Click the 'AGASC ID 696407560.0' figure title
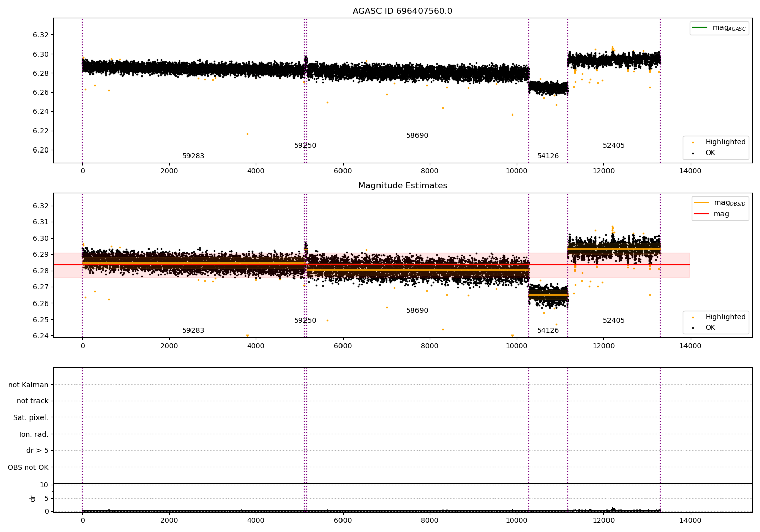 402,11
